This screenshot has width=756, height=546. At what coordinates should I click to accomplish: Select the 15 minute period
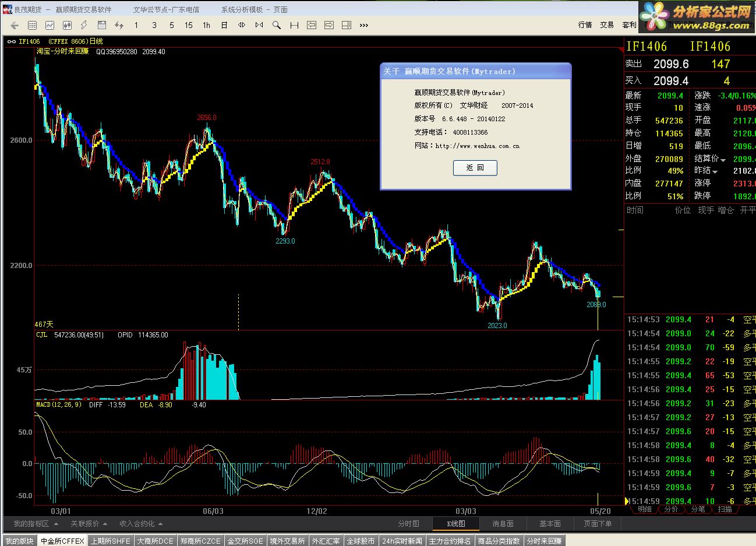point(189,25)
